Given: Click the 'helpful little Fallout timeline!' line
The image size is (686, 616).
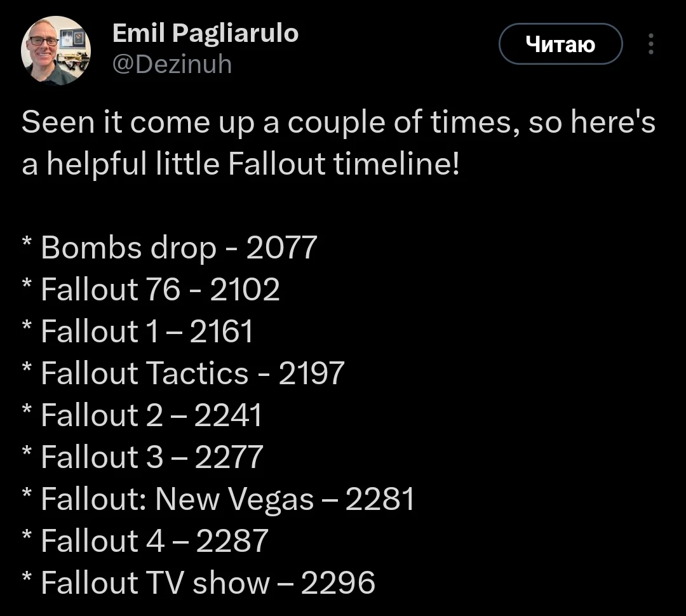Looking at the screenshot, I should [x=241, y=164].
